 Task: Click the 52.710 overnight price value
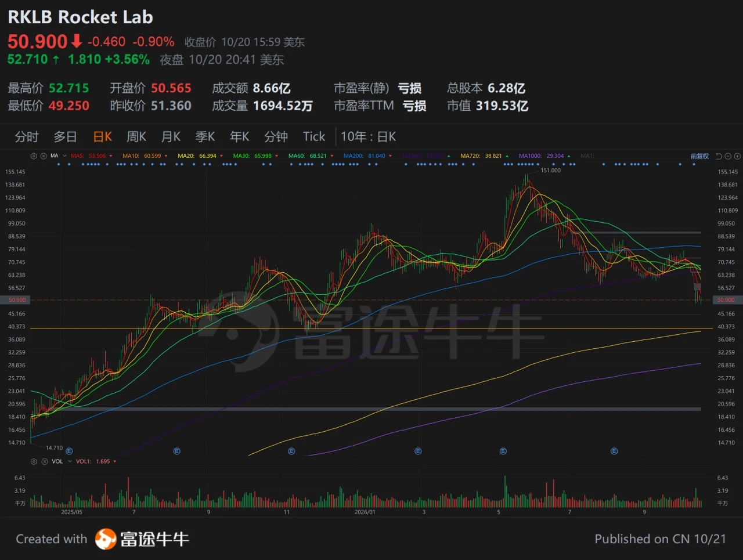27,59
